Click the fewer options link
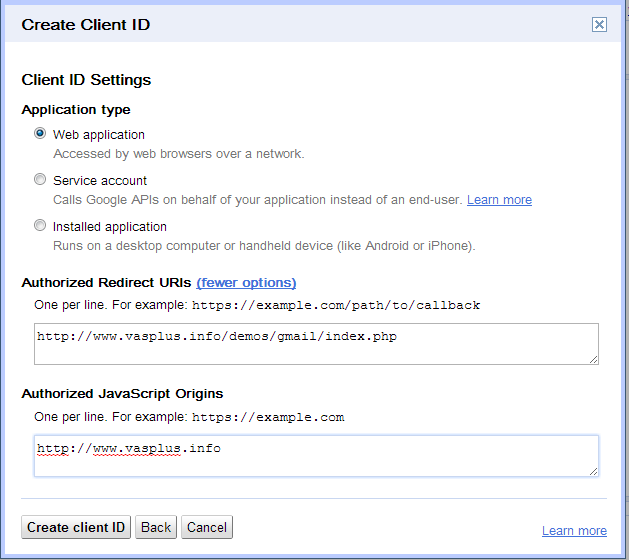Image resolution: width=629 pixels, height=560 pixels. [246, 283]
